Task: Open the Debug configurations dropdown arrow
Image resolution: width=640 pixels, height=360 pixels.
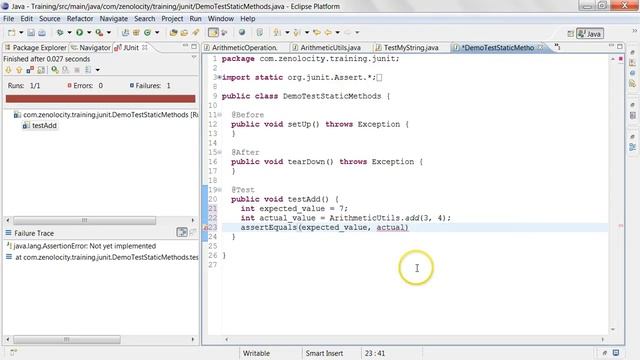Action: [x=69, y=33]
